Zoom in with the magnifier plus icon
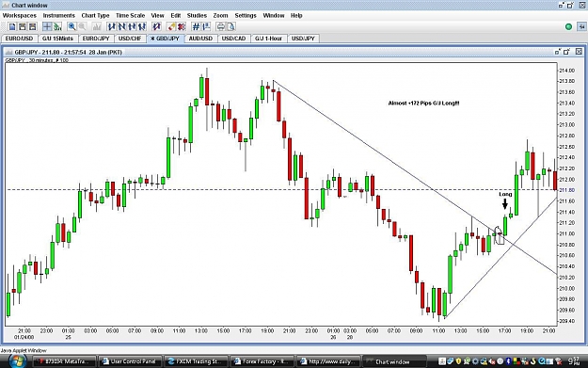Image resolution: width=588 pixels, height=368 pixels. tap(72, 26)
